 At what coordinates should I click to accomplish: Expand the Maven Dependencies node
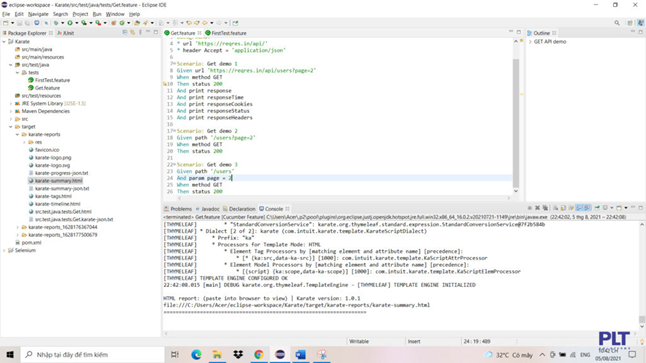11,111
